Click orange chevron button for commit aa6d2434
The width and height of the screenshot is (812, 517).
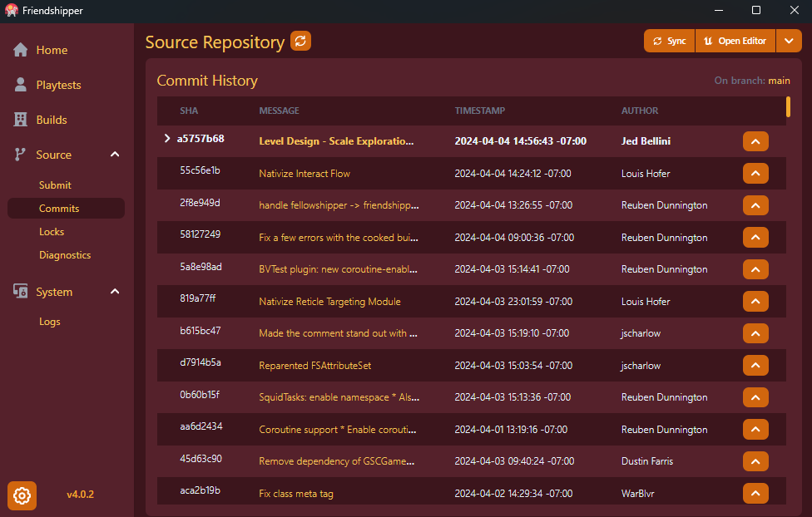tap(755, 430)
